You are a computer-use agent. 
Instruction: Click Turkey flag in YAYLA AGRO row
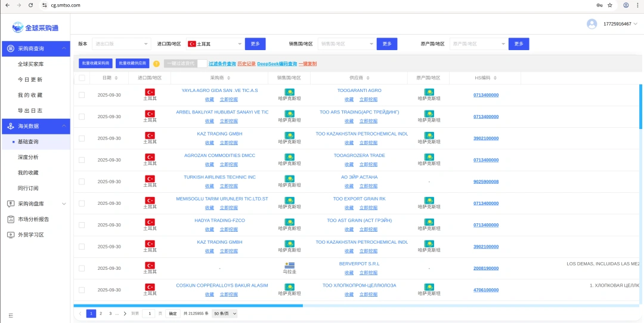(150, 92)
